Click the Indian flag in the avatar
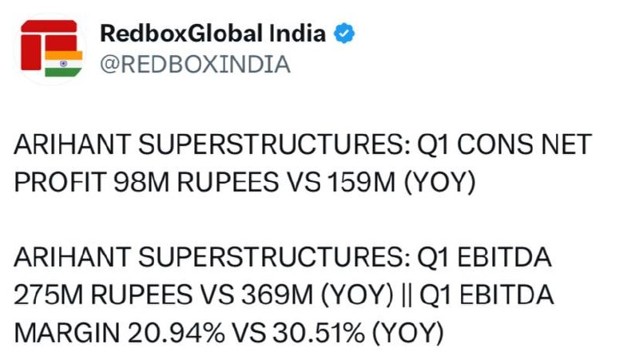Screen dimensions: 639x364 64,64
